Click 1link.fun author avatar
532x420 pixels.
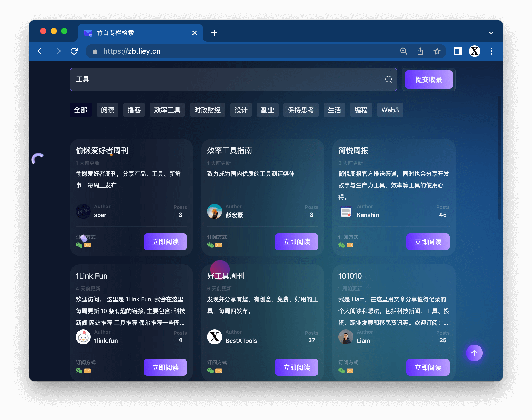tap(83, 337)
